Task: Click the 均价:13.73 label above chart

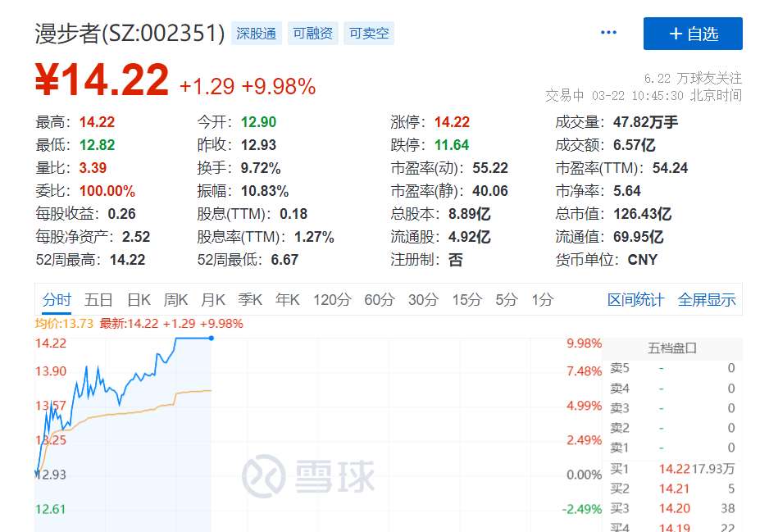Action: [x=64, y=324]
